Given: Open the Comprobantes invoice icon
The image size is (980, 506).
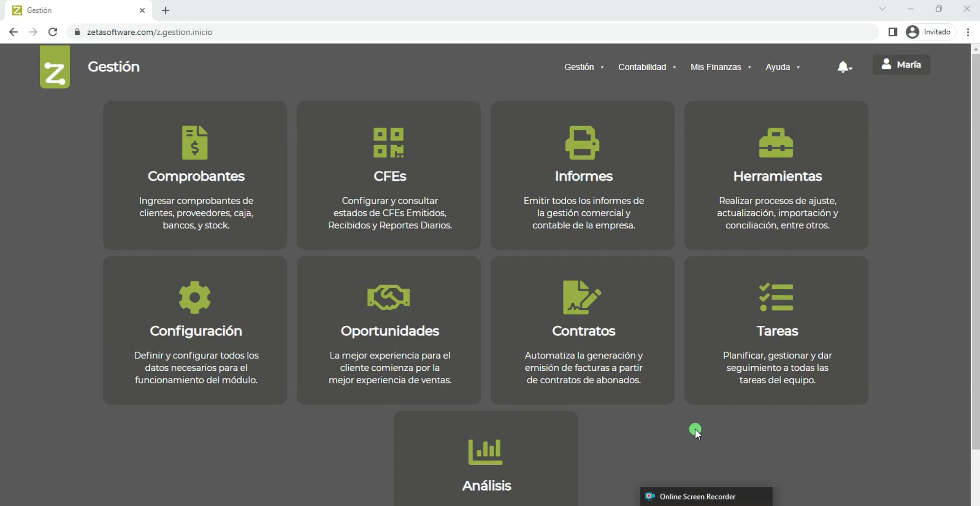Looking at the screenshot, I should coord(195,143).
